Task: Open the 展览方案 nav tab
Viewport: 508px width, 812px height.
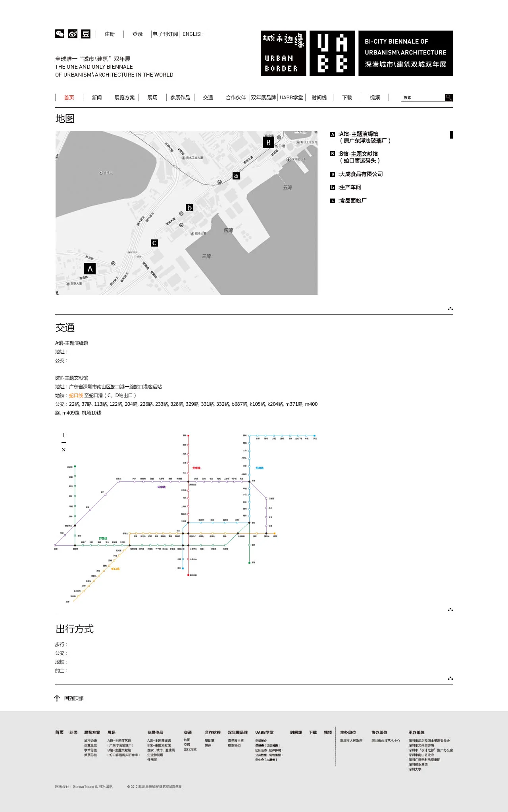Action: (125, 98)
